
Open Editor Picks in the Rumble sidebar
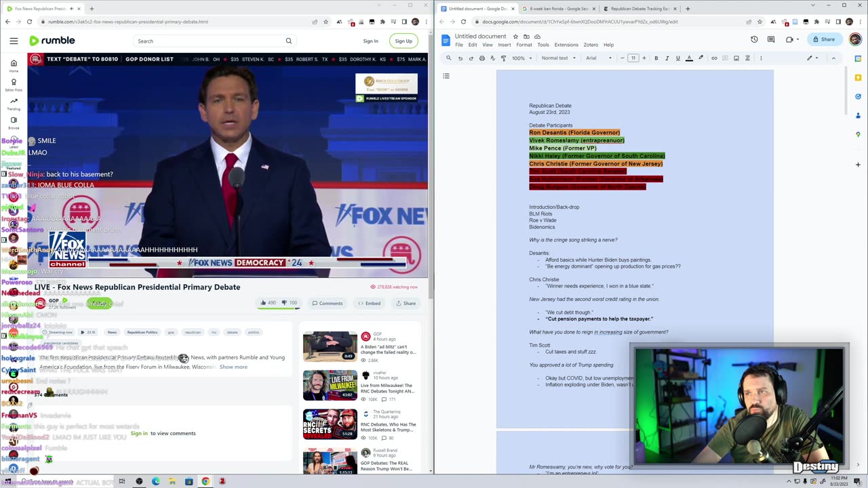[14, 85]
